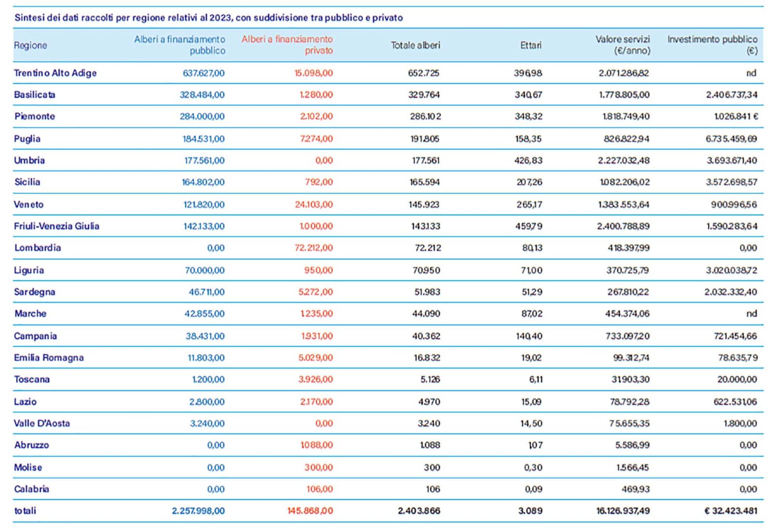The height and width of the screenshot is (532, 775).
Task: Select the 'Ettari' column header
Action: click(531, 45)
